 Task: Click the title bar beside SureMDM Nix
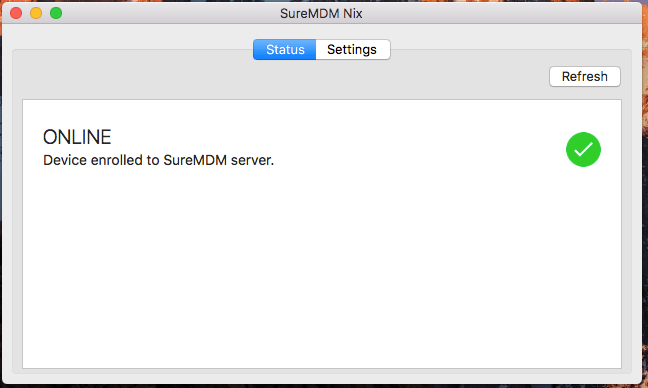click(x=496, y=13)
